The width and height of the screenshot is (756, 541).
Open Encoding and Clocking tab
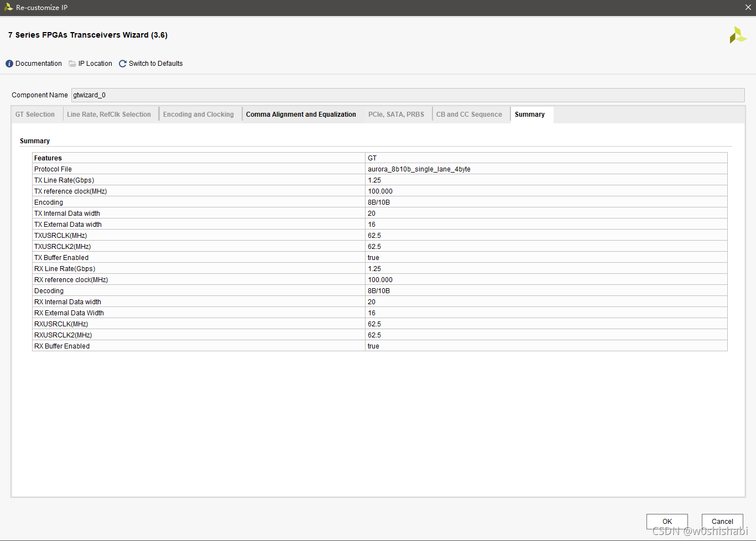[199, 115]
